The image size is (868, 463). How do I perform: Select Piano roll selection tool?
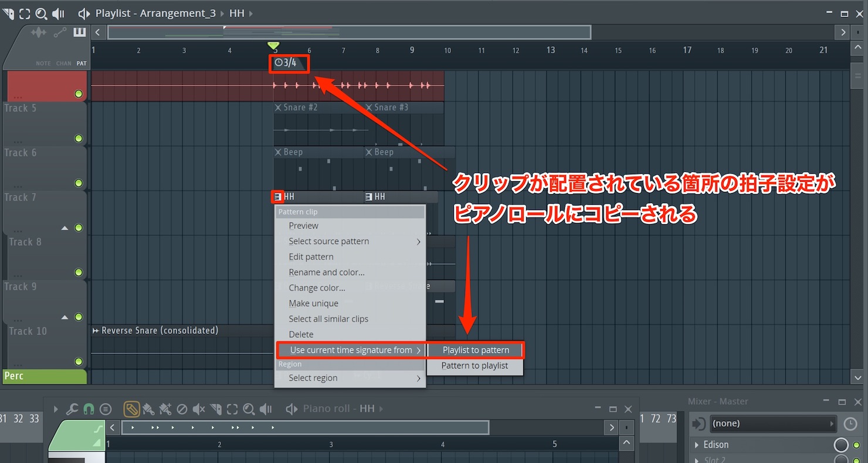[232, 409]
